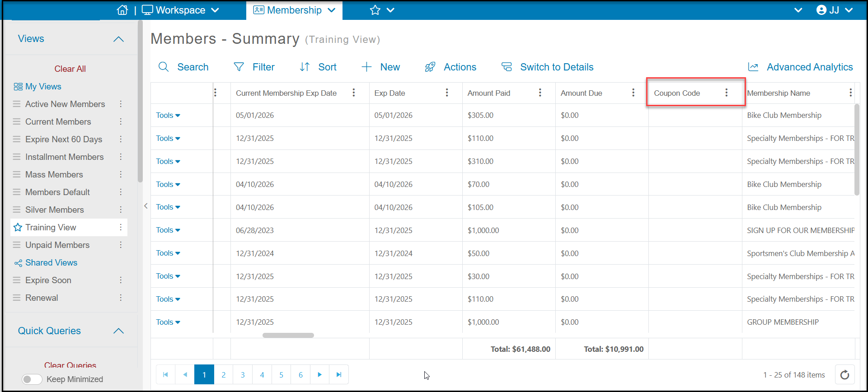This screenshot has height=392, width=868.
Task: Click the grid vertical scrollbar thumb
Action: click(x=857, y=149)
